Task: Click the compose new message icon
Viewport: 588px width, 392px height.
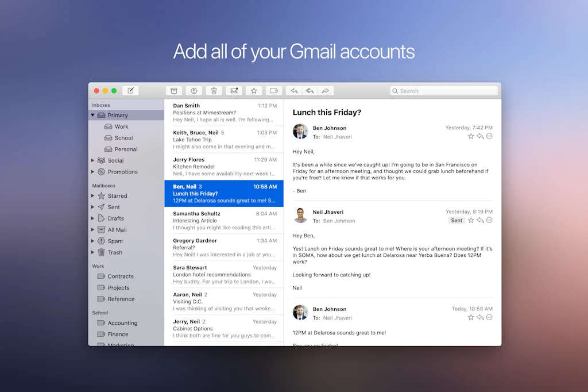Action: (130, 91)
